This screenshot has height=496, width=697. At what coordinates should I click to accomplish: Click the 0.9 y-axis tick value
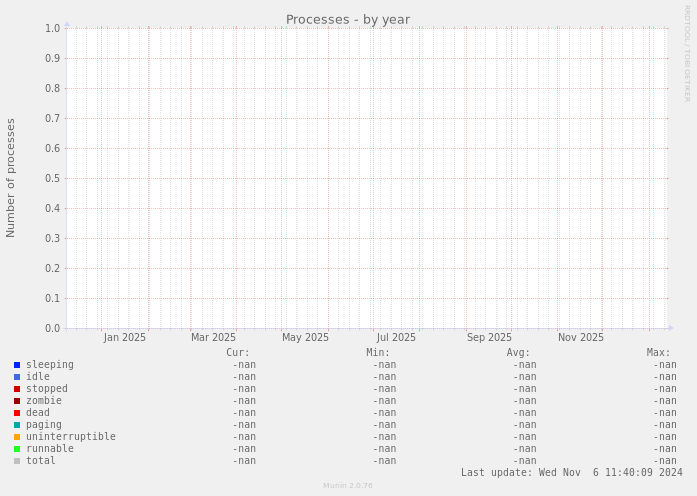tap(52, 59)
